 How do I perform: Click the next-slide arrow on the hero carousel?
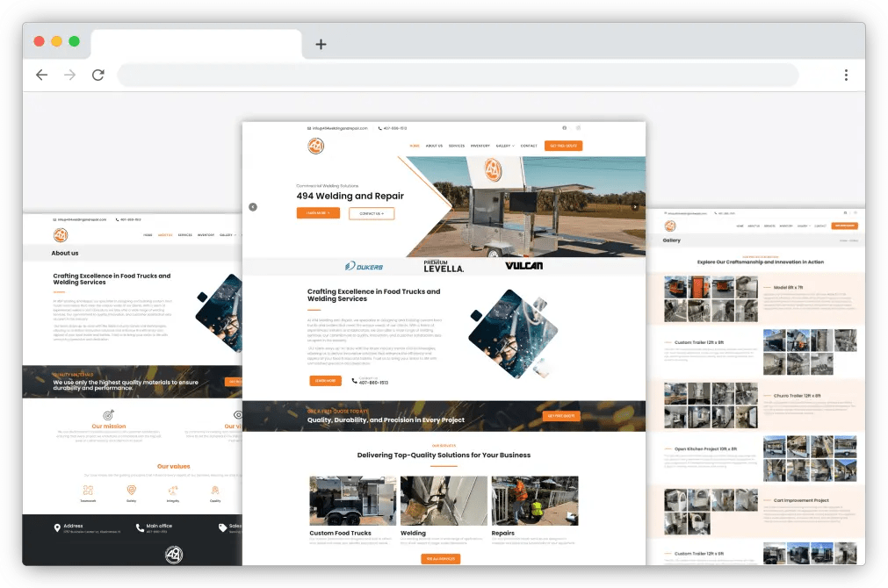click(x=635, y=207)
